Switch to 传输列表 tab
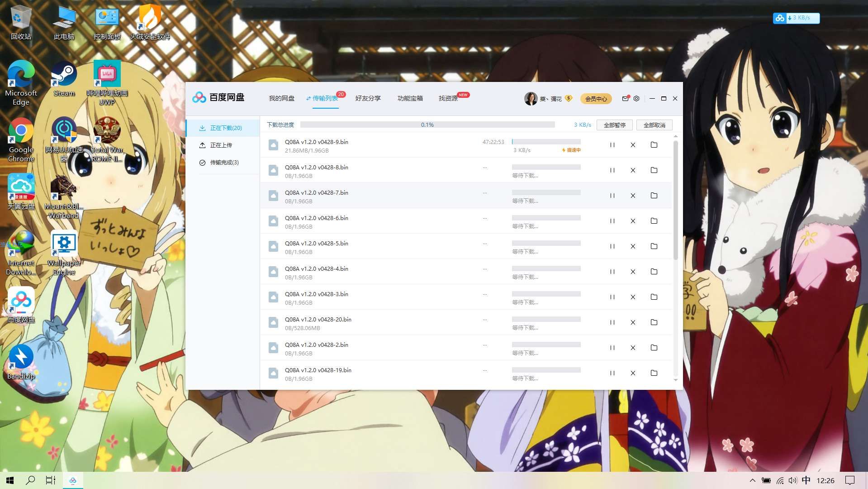This screenshot has height=489, width=868. tap(325, 98)
